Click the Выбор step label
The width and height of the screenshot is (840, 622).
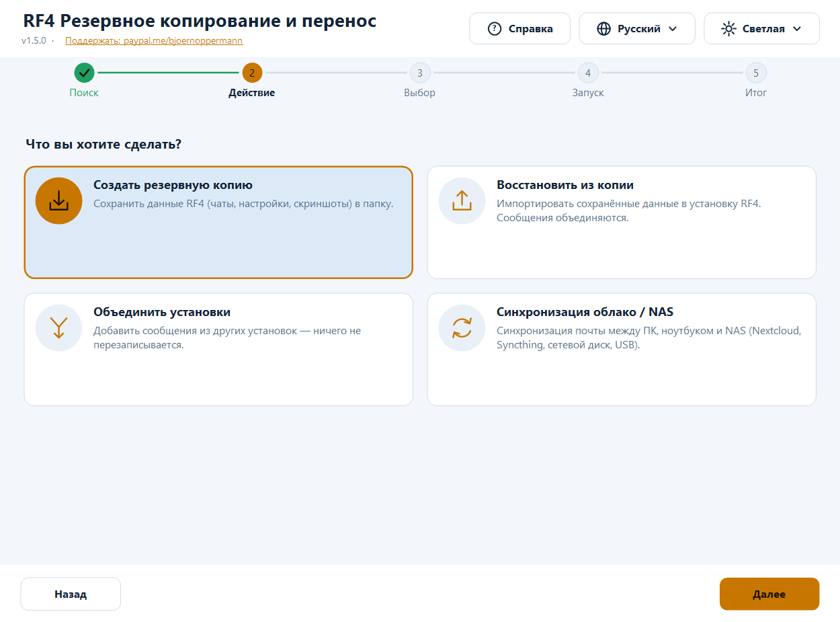click(x=420, y=93)
